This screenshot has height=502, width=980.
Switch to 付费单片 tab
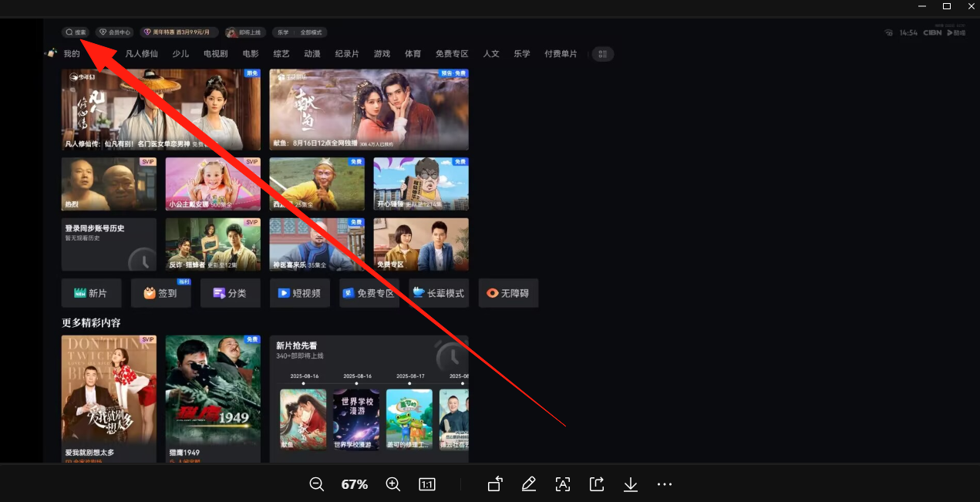[x=561, y=54]
